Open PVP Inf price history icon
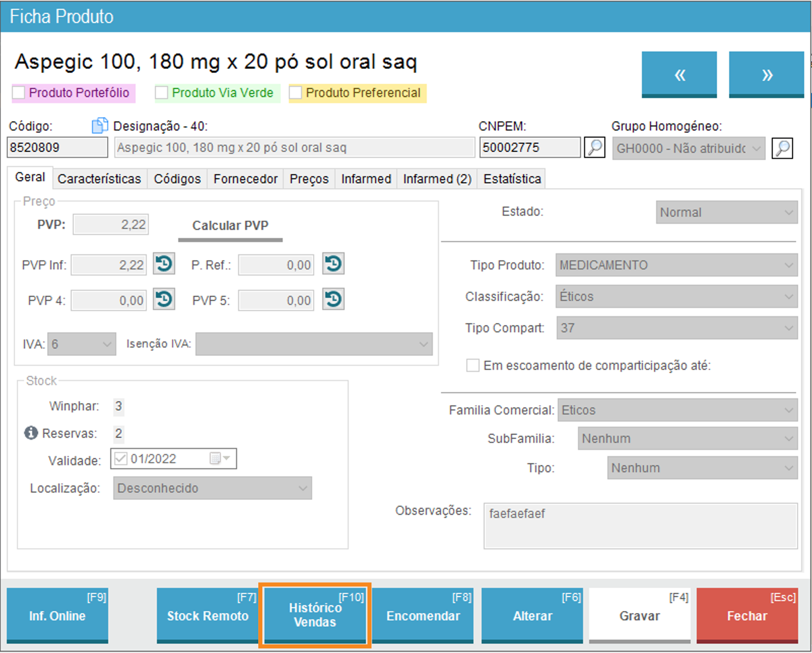 click(x=164, y=264)
